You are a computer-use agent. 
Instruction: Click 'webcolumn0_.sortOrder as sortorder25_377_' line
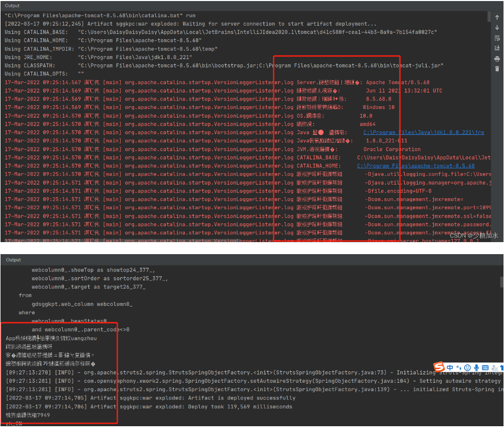click(100, 278)
